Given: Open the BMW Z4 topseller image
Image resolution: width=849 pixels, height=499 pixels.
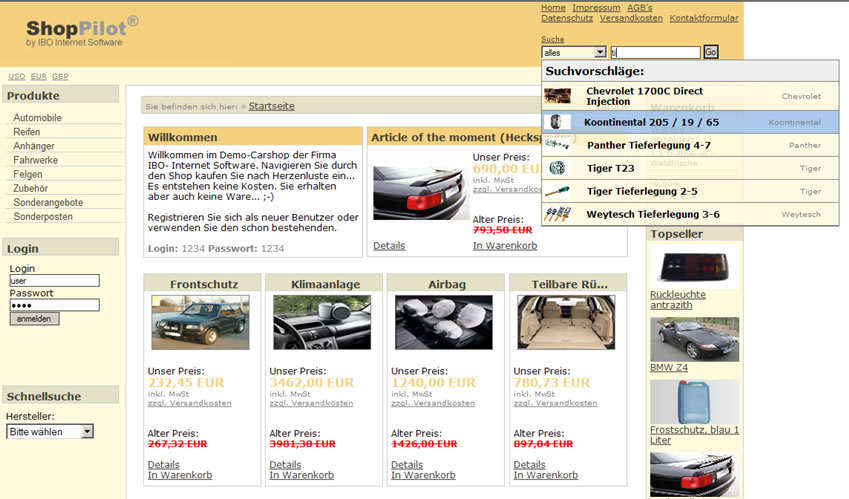Looking at the screenshot, I should pyautogui.click(x=695, y=339).
